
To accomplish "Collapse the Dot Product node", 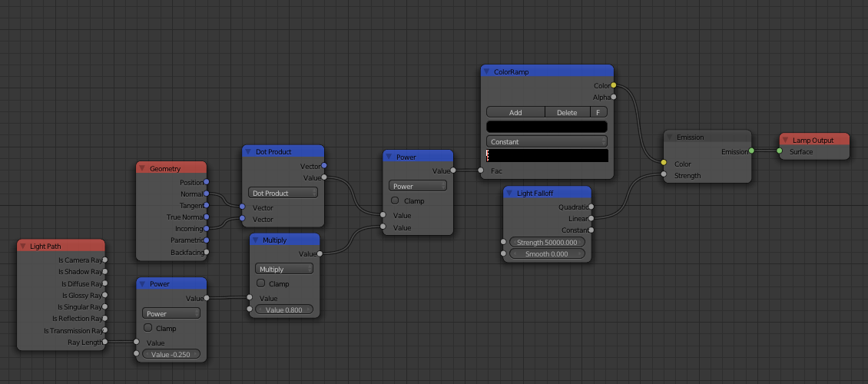I will tap(249, 151).
